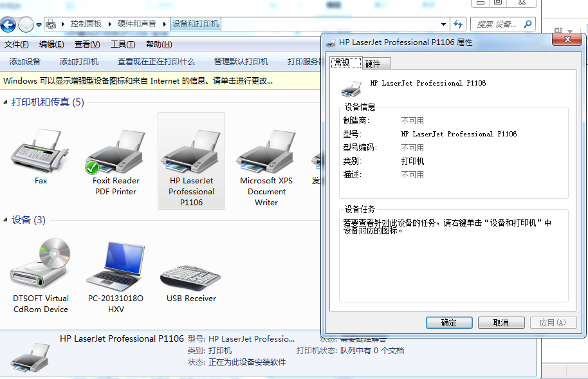Image resolution: width=588 pixels, height=379 pixels.
Task: Select the Foxit Reader PDF Printer icon
Action: click(x=116, y=152)
